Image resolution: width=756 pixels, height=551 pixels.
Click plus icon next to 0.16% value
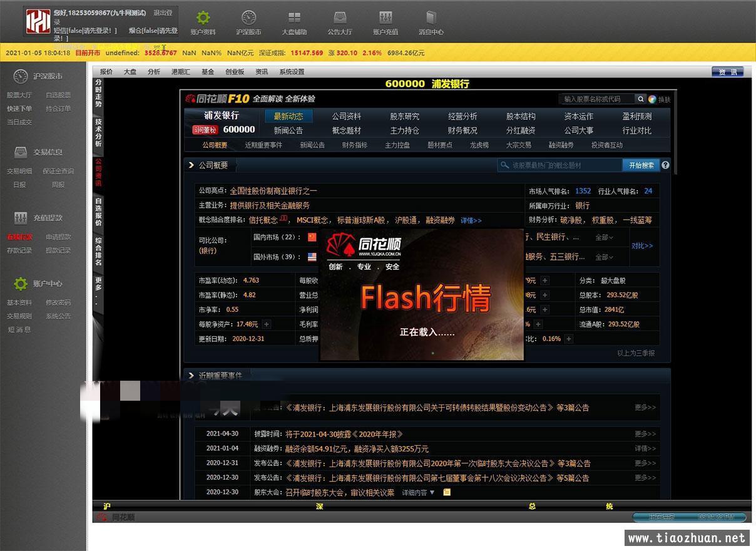pyautogui.click(x=568, y=339)
